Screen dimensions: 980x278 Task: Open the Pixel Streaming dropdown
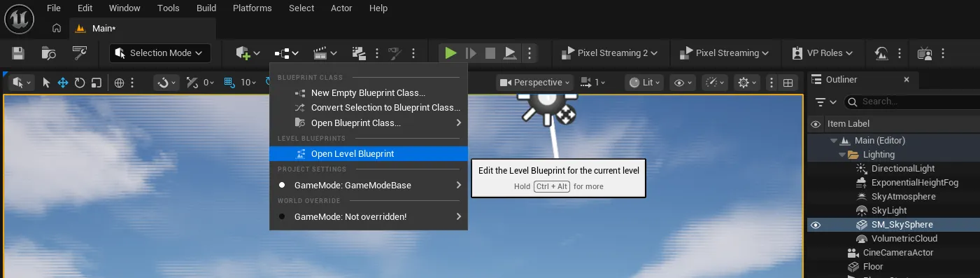point(724,53)
